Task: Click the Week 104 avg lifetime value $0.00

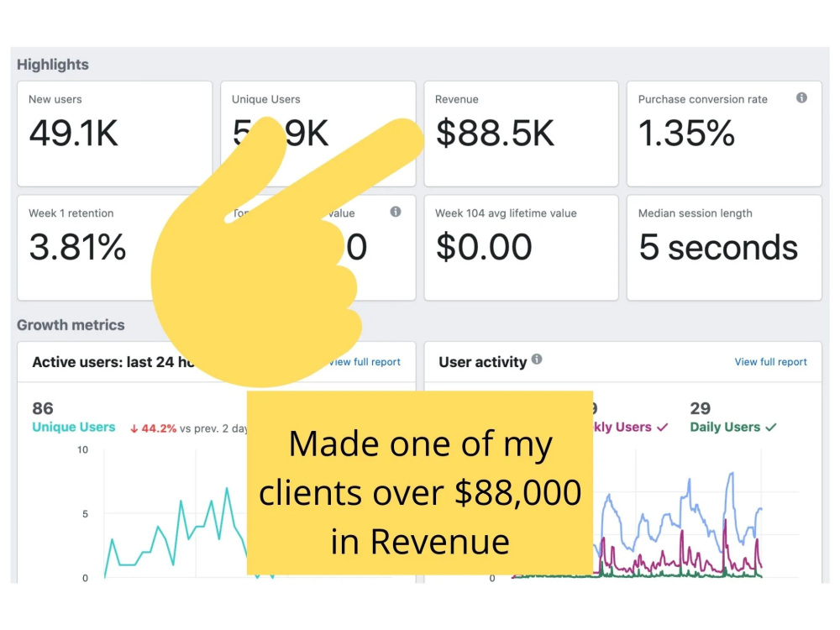Action: coord(484,248)
